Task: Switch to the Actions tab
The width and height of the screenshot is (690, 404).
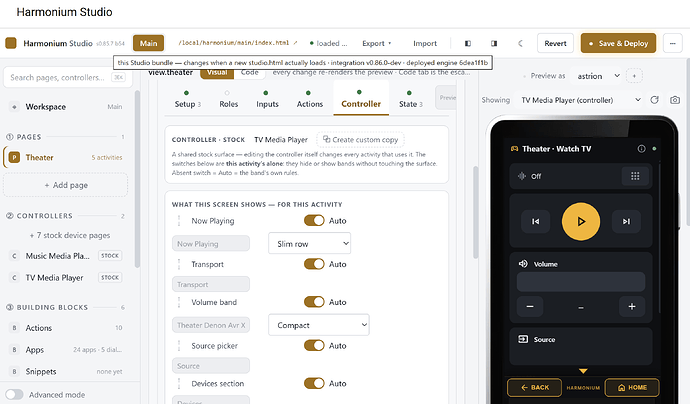Action: coord(309,99)
